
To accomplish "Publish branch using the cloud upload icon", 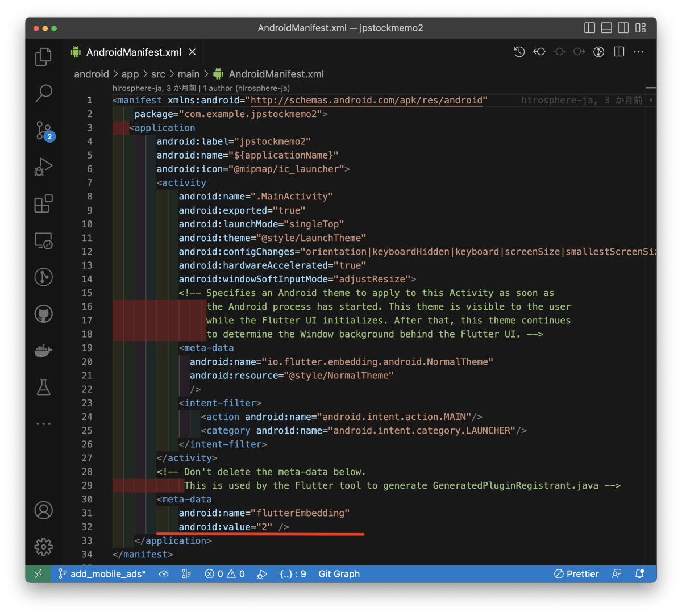I will click(164, 574).
